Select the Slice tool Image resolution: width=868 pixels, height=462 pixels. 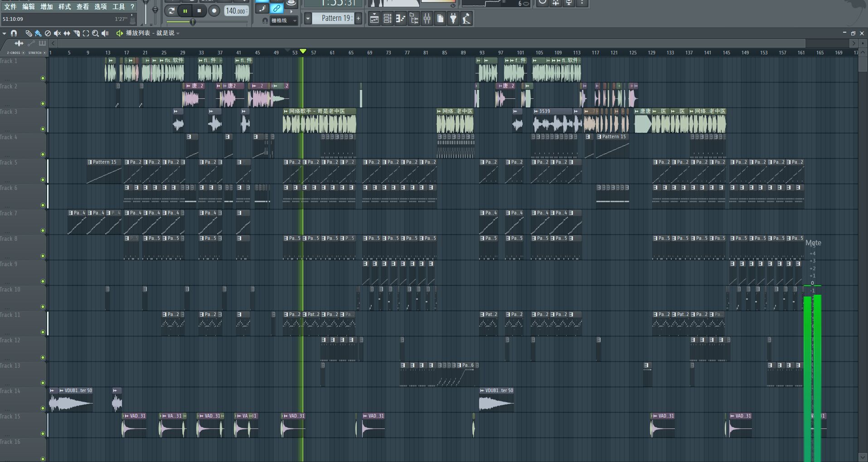click(76, 33)
